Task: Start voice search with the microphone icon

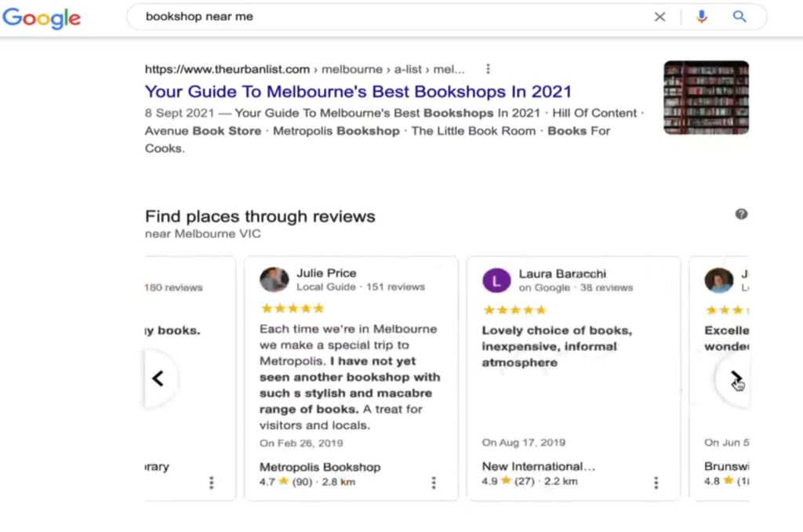Action: coord(702,17)
